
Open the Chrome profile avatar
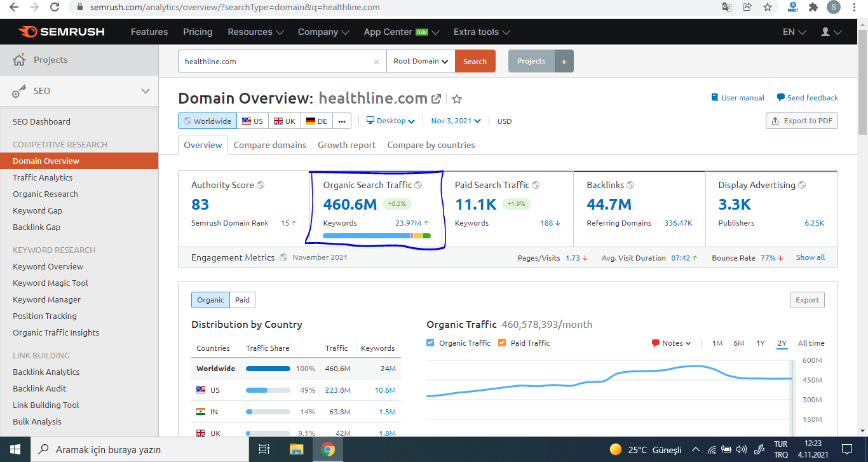[834, 7]
